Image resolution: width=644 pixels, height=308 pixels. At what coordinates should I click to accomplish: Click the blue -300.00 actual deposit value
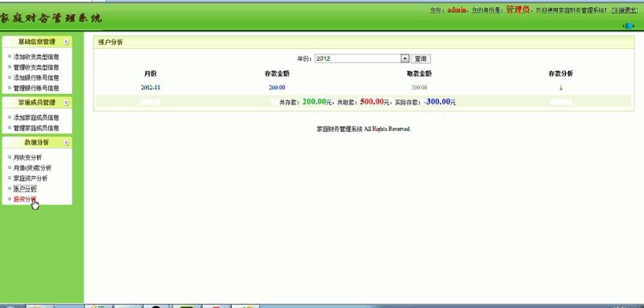tap(437, 102)
